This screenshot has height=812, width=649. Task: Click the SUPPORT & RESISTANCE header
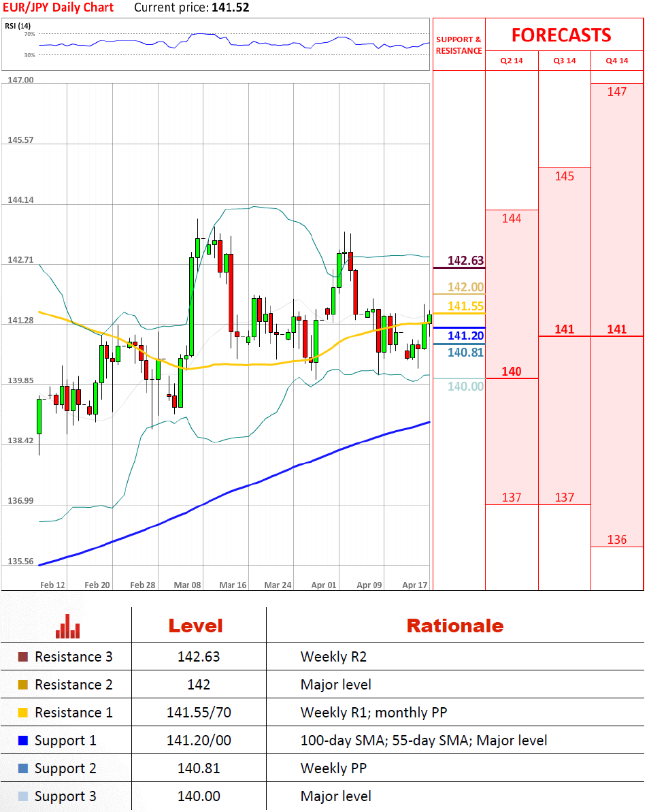(459, 45)
